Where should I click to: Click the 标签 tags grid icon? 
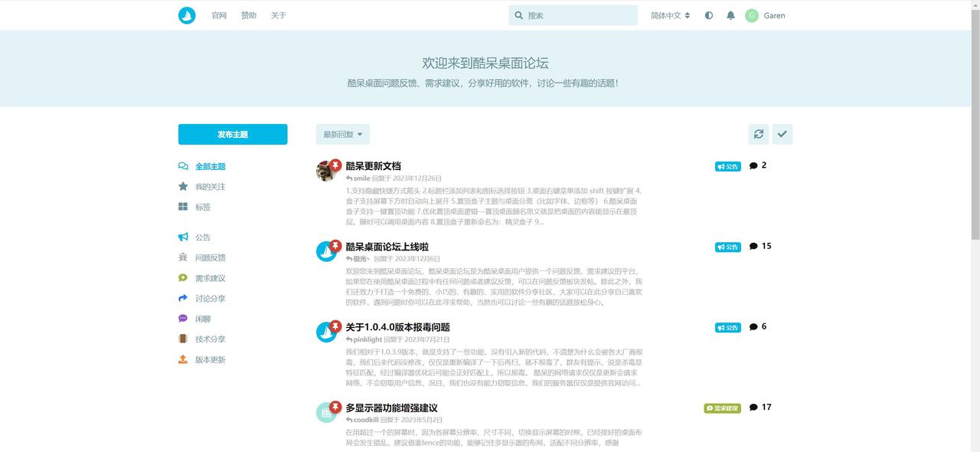[182, 206]
